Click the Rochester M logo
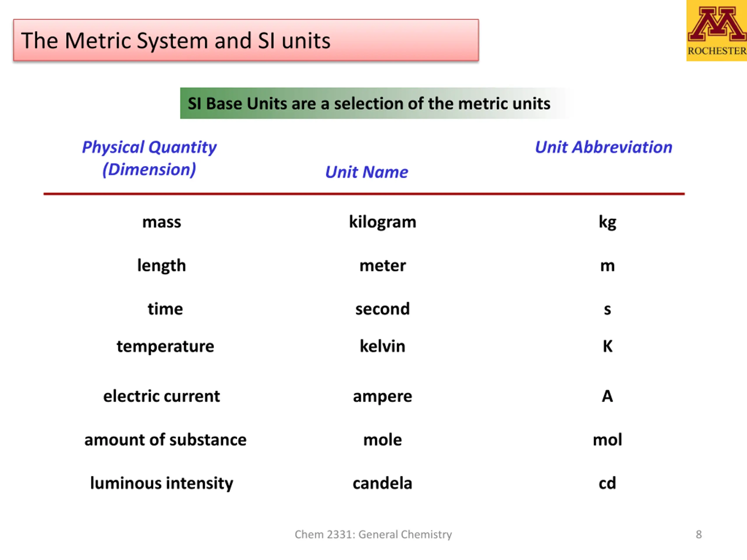The image size is (747, 560). [x=717, y=30]
